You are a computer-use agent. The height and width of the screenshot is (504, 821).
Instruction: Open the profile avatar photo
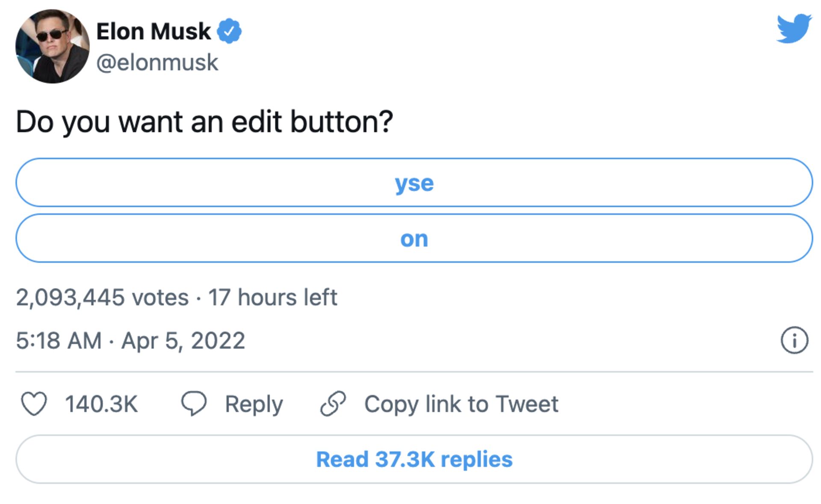click(52, 46)
